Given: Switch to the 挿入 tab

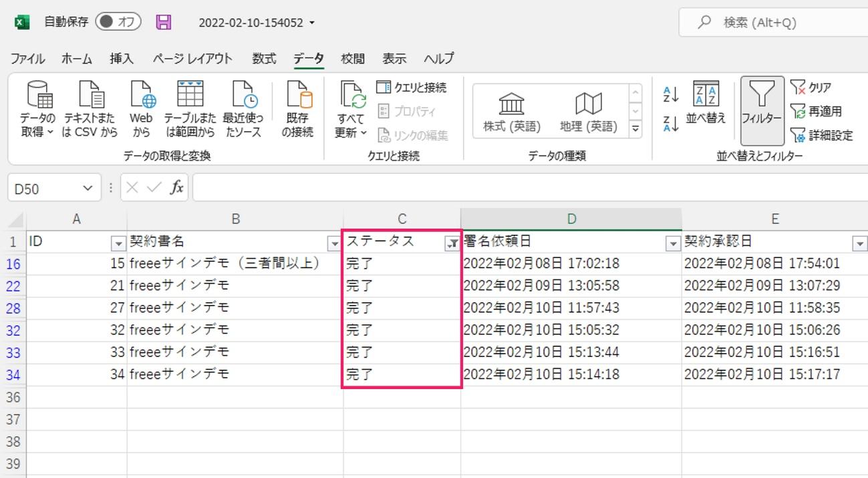Looking at the screenshot, I should point(122,59).
